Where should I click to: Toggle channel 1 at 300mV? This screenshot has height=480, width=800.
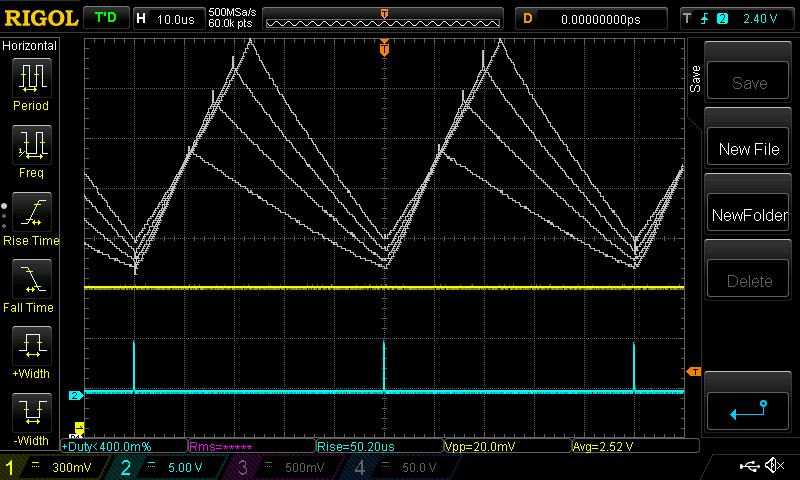[x=55, y=467]
